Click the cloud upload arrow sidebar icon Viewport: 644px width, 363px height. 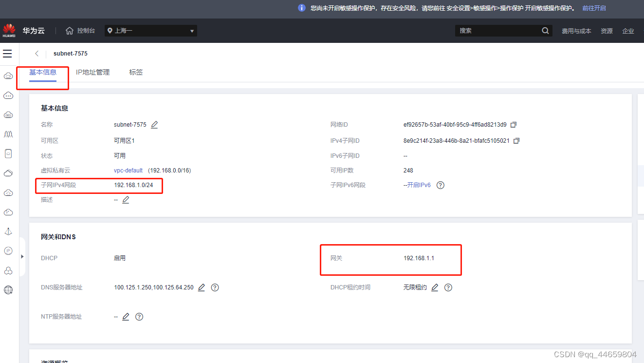coord(8,192)
